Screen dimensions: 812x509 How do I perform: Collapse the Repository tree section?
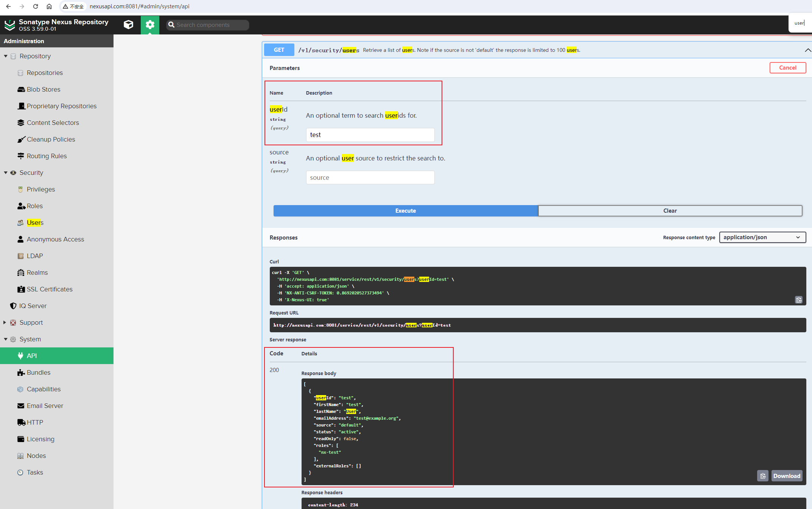tap(6, 56)
